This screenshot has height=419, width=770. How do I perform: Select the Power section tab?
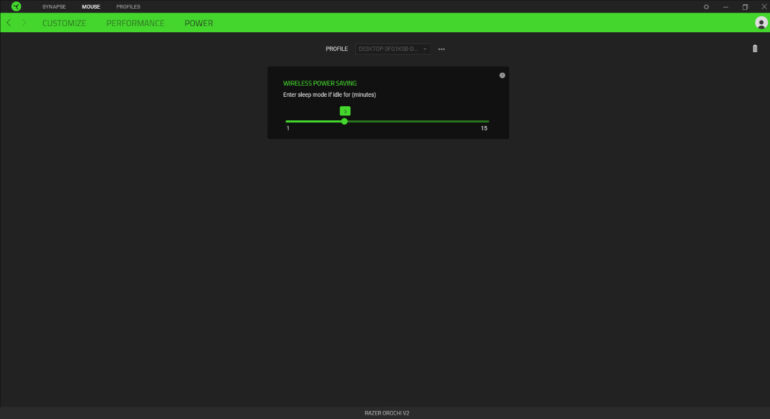pos(198,22)
